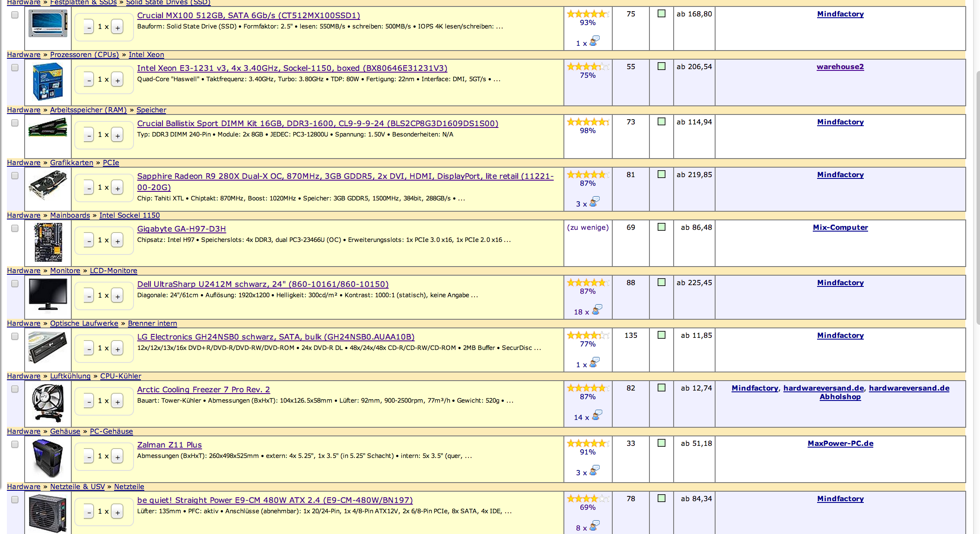
Task: Increase quantity of be quiet! Straight Power
Action: tap(118, 512)
